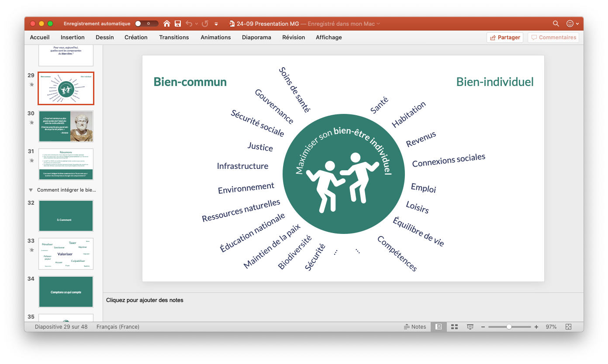The height and width of the screenshot is (364, 608).
Task: Select slide 34 'Comptons ce qui compte' thumbnail
Action: click(66, 292)
